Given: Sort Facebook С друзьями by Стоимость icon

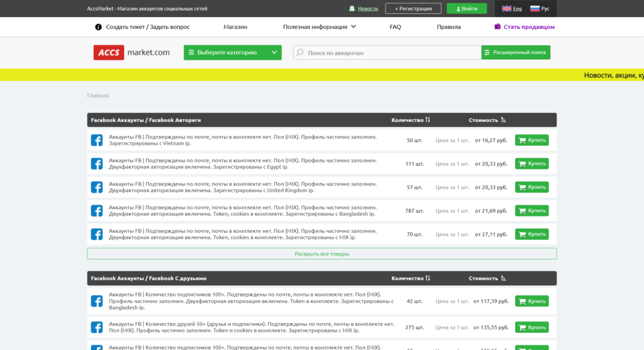Looking at the screenshot, I should (x=504, y=278).
